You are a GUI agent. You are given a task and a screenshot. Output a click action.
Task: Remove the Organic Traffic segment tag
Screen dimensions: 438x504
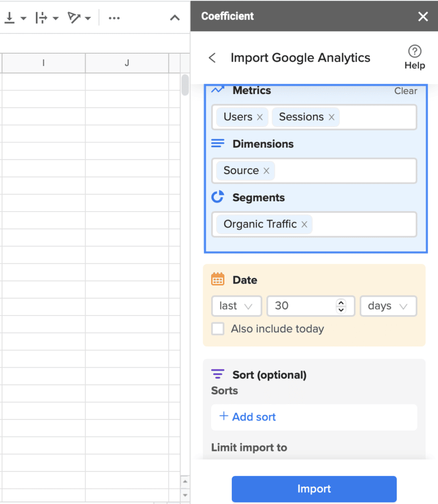[304, 224]
